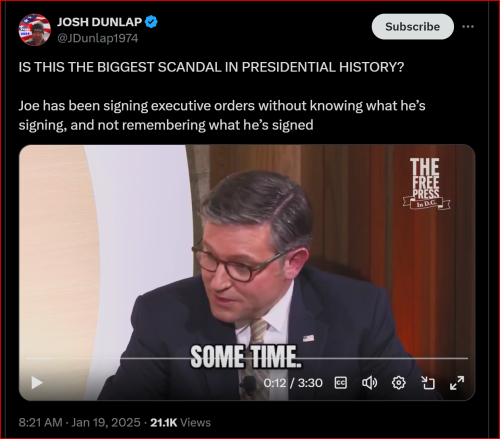The image size is (500, 439).
Task: Click the 0:12 / 3:30 time display
Action: coord(293,383)
